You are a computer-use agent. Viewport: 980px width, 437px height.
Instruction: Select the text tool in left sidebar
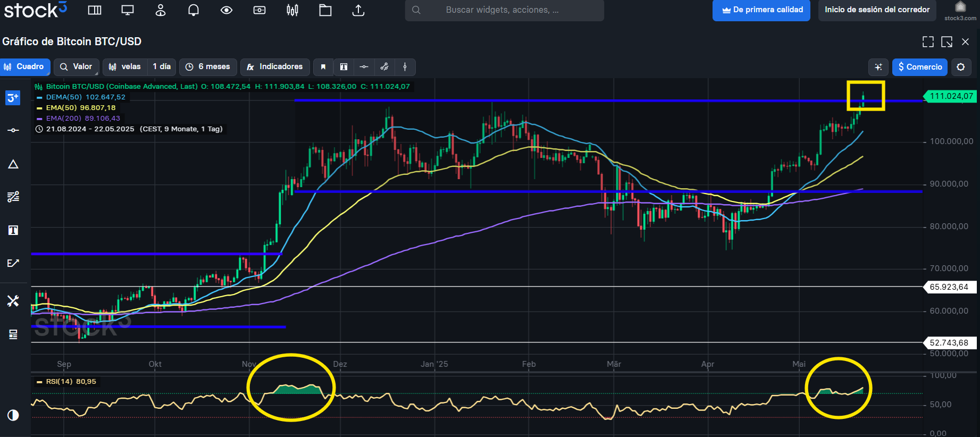(13, 230)
